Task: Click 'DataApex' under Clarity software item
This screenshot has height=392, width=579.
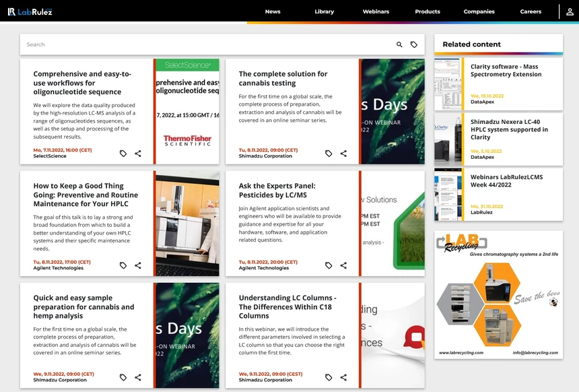Action: (482, 102)
